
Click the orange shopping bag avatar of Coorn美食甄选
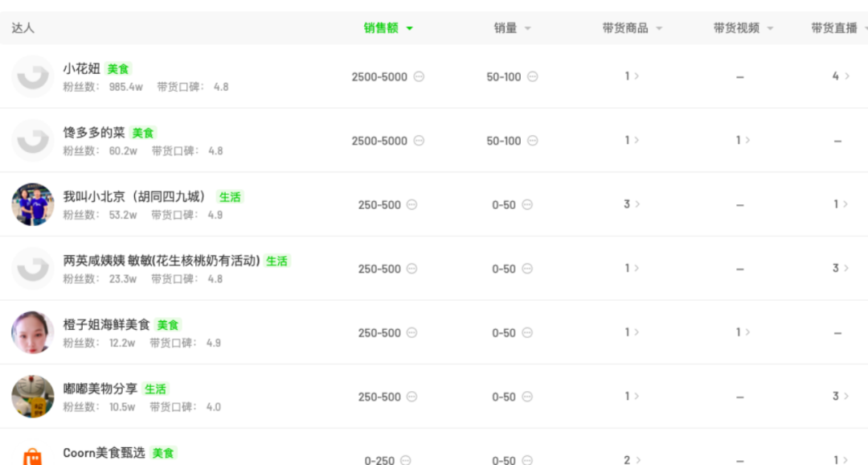(x=32, y=455)
